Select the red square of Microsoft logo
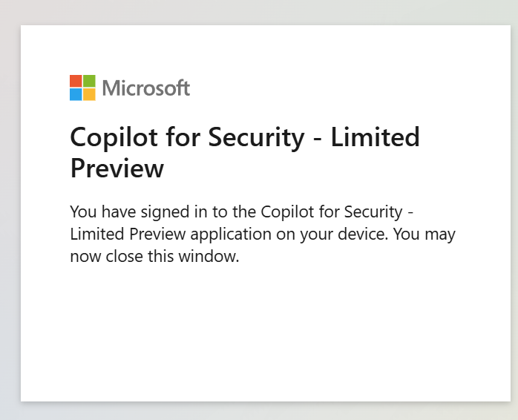Viewport: 518px width, 420px height. point(76,81)
